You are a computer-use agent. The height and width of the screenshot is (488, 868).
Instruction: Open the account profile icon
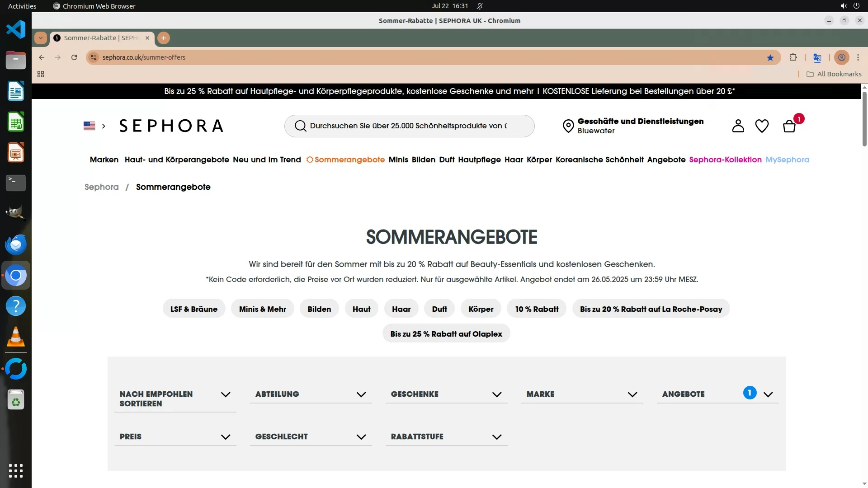coord(738,126)
